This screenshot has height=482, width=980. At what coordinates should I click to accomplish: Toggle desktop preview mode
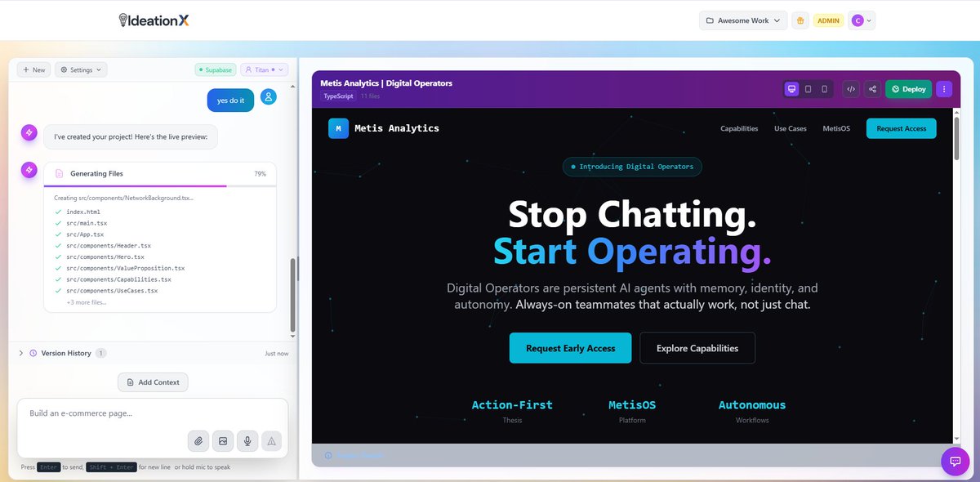point(791,89)
